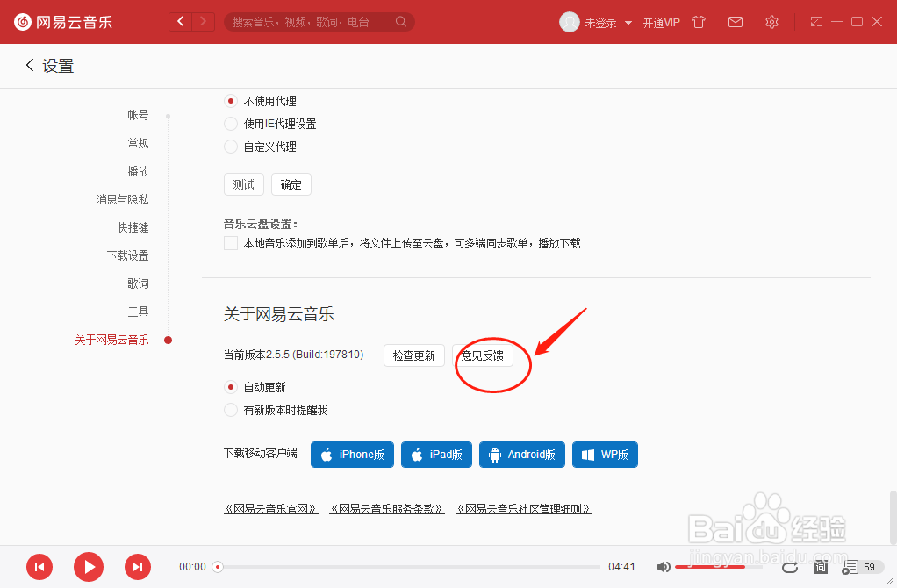This screenshot has height=588, width=897.
Task: Click the progress bar playhead dot
Action: 218,567
